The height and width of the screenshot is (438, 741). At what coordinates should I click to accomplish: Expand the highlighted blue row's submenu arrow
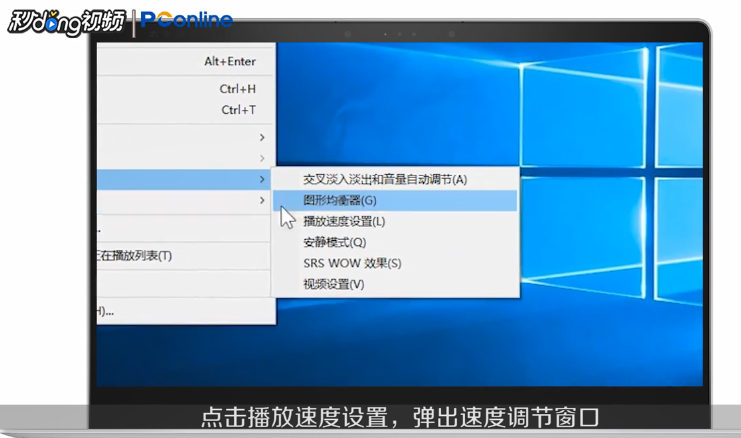pos(262,180)
